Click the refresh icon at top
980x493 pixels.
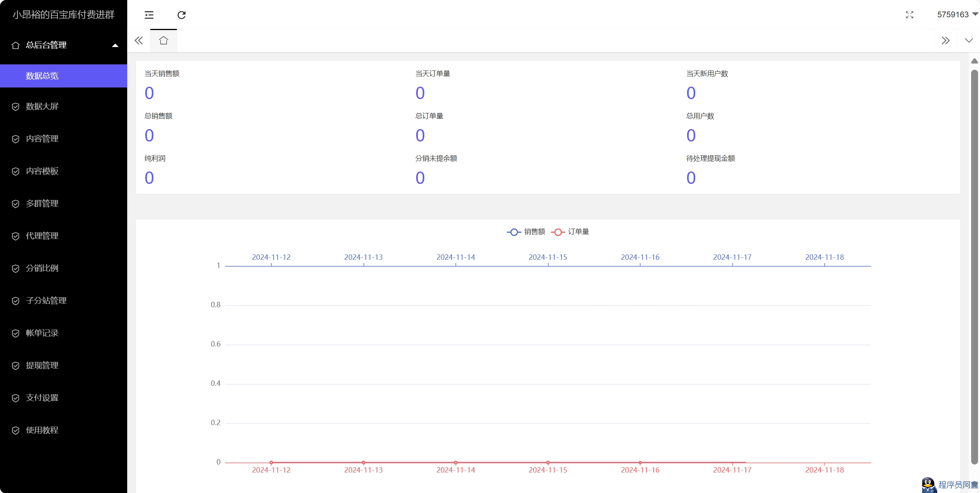point(182,15)
